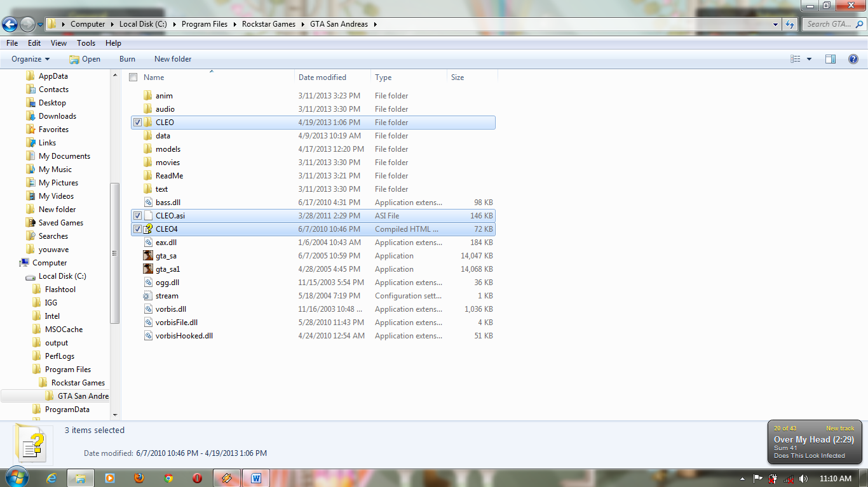Toggle the select-all checkbox in header
This screenshot has width=868, height=487.
click(x=133, y=77)
